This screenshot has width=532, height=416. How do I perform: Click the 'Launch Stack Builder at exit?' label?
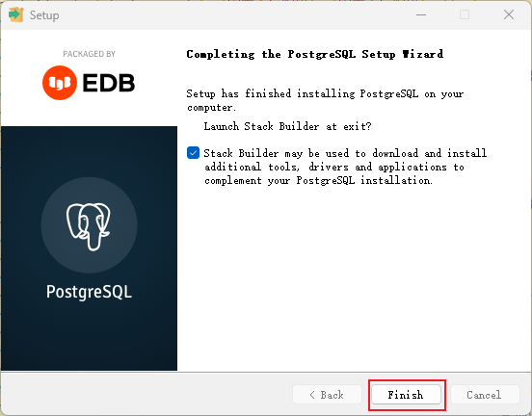(287, 126)
